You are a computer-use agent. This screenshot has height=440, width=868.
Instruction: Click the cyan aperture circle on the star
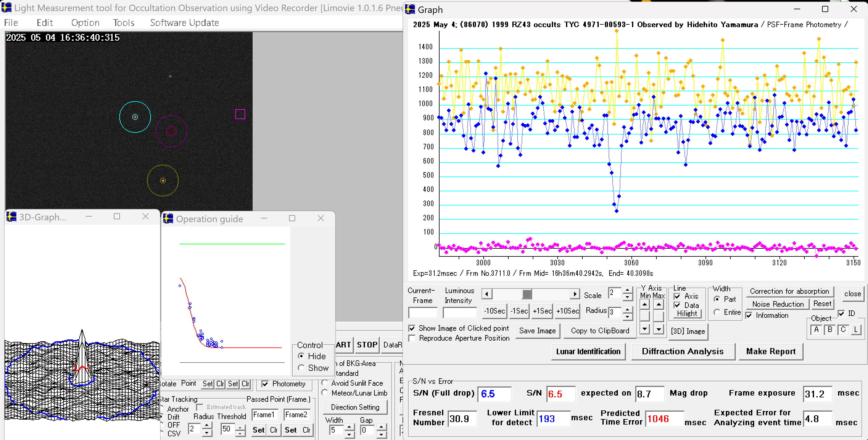(135, 117)
